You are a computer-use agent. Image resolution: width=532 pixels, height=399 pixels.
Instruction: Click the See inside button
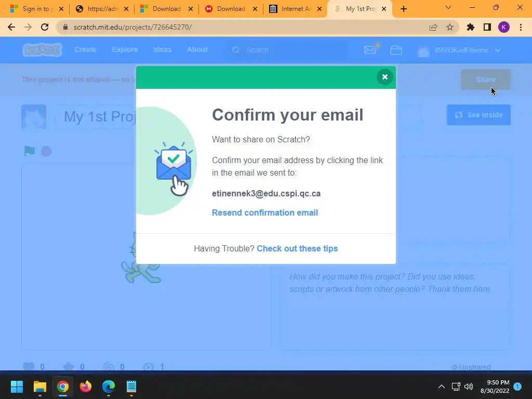click(x=478, y=115)
